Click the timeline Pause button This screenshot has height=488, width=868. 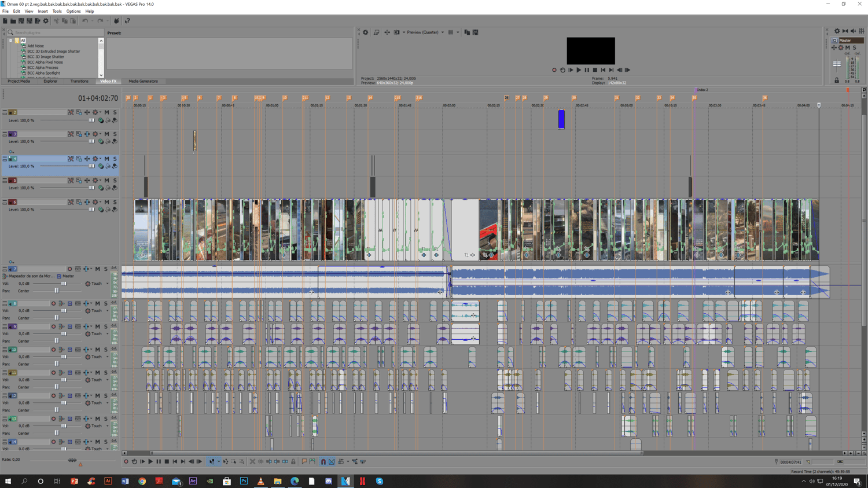point(159,461)
